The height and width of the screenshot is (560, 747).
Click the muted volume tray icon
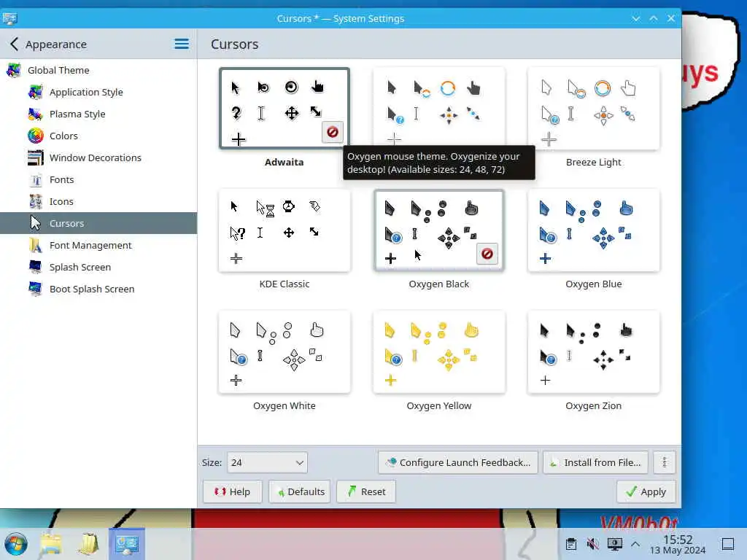pos(592,544)
